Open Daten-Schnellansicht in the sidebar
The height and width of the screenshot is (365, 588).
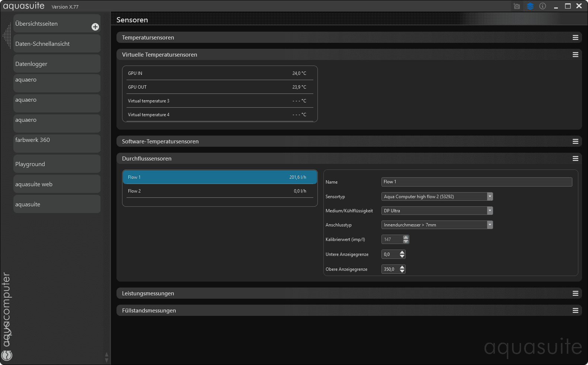(x=57, y=44)
